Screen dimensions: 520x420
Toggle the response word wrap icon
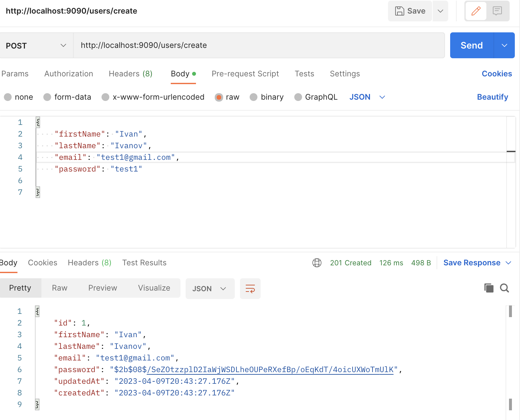pyautogui.click(x=250, y=289)
